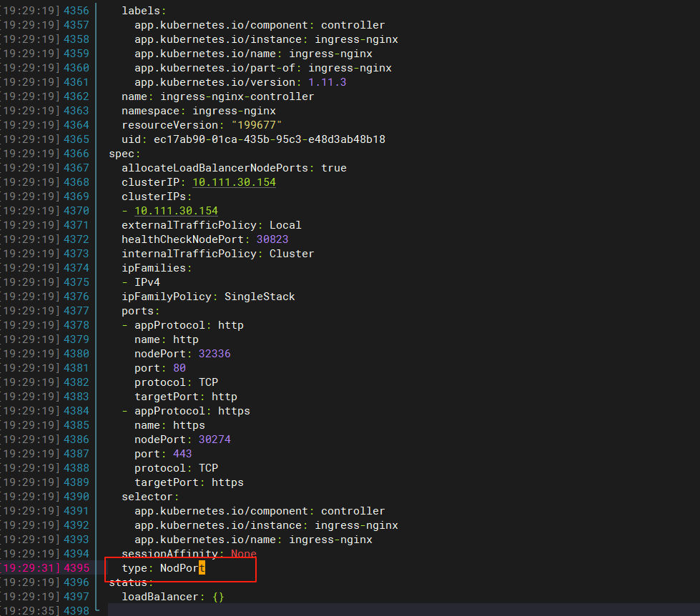Click the line number 4395
Viewport: 700px width, 616px height.
click(x=77, y=568)
